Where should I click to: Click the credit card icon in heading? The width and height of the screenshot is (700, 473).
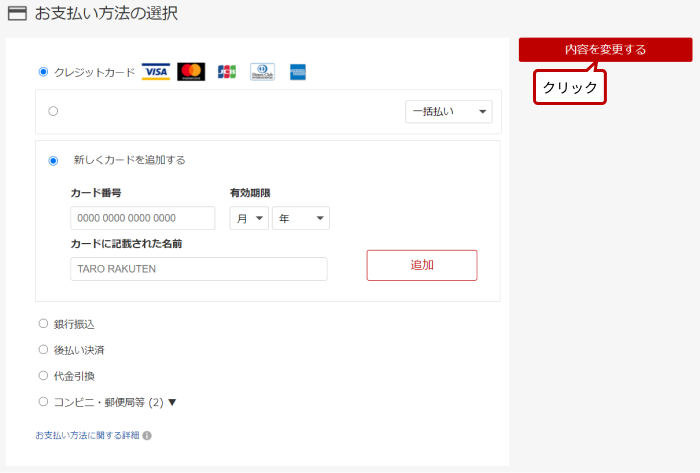(x=17, y=13)
